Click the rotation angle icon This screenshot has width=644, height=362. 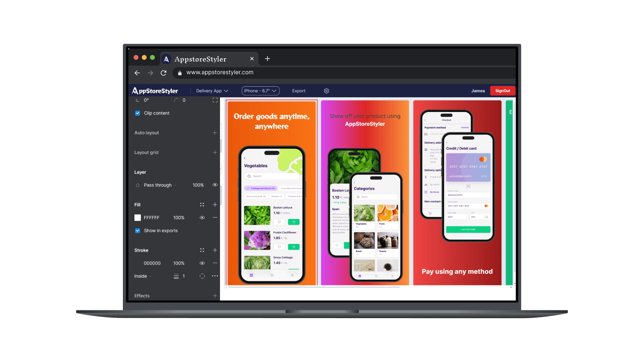click(138, 100)
